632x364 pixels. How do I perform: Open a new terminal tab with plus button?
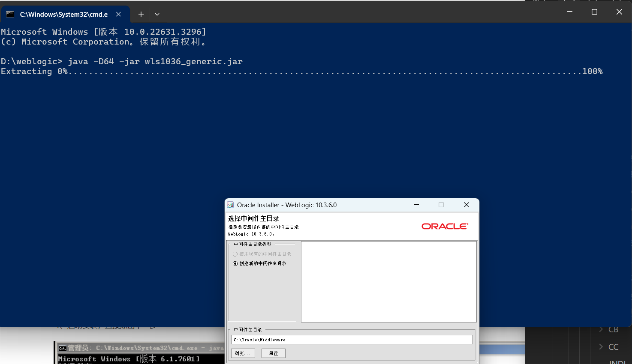pyautogui.click(x=141, y=14)
